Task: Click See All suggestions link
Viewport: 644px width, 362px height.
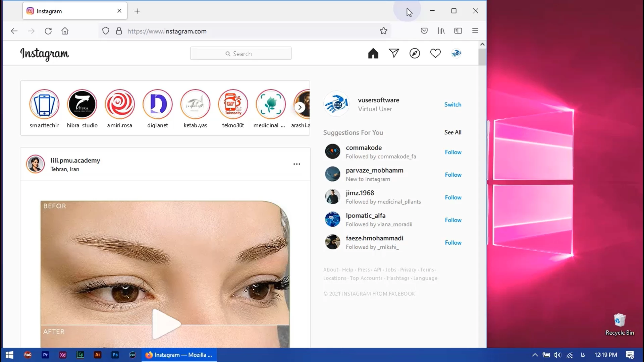Action: tap(452, 132)
